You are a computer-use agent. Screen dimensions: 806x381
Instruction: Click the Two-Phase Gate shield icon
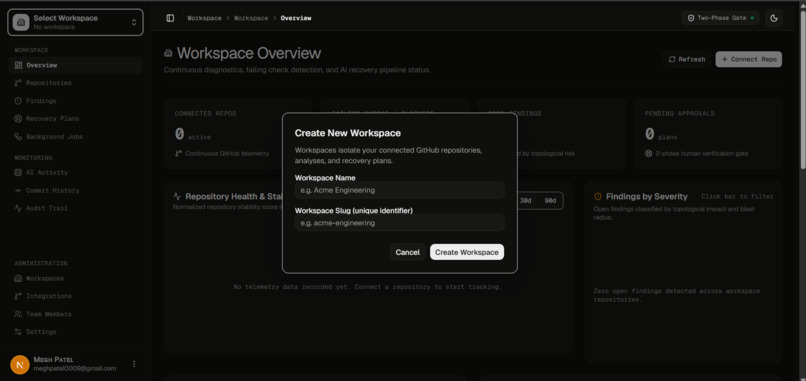click(x=691, y=18)
